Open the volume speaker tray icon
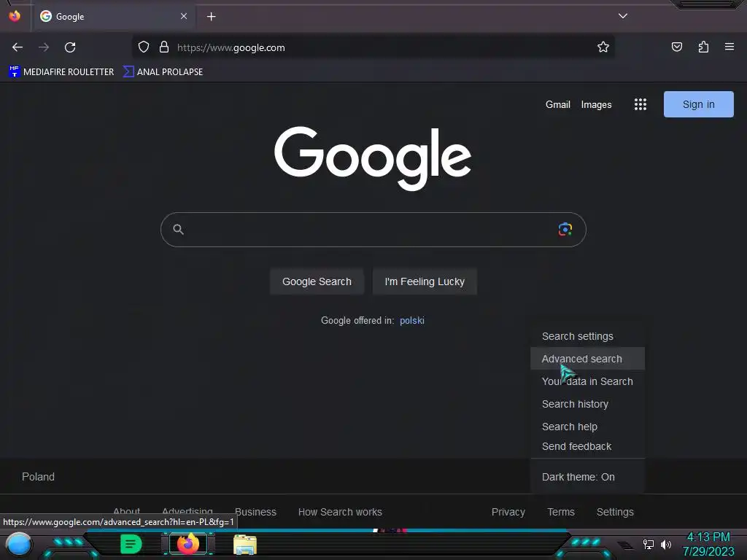The width and height of the screenshot is (747, 560). click(666, 544)
